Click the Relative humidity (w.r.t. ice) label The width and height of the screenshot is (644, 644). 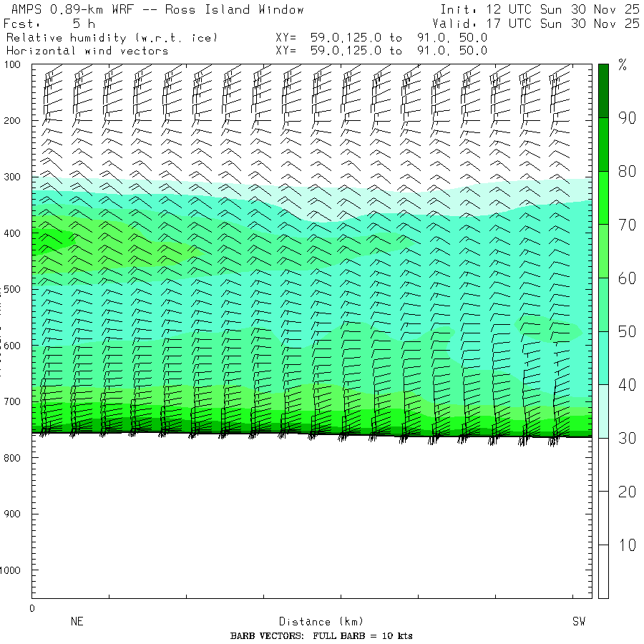(x=112, y=37)
